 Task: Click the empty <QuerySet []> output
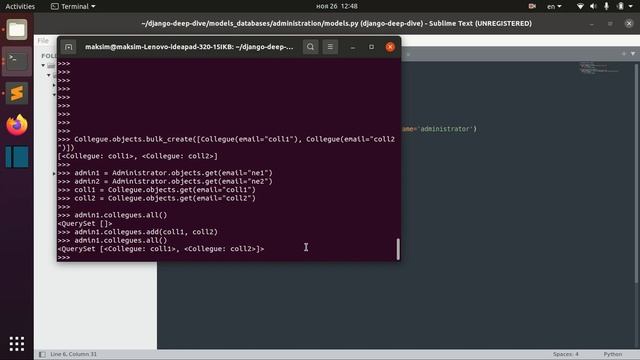coord(85,223)
